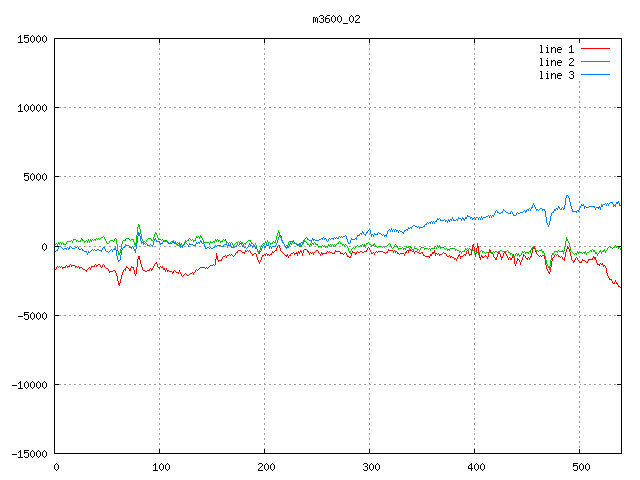The height and width of the screenshot is (480, 640).
Task: Click the green legend sample for line 2
Action: [596, 62]
